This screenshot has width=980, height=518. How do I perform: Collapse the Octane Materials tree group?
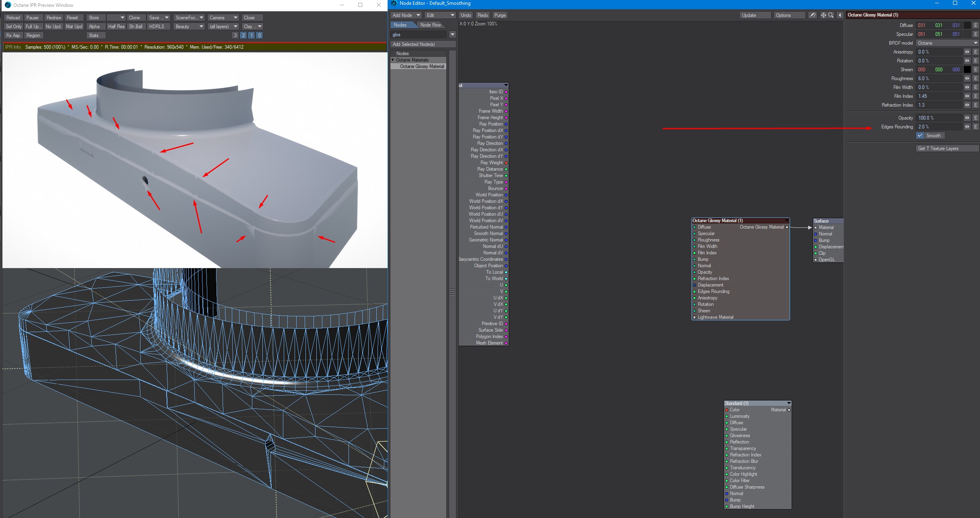(x=393, y=60)
